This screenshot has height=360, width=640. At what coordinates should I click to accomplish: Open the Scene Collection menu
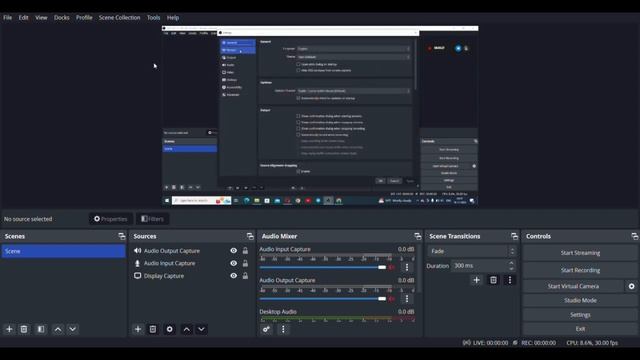pos(120,18)
